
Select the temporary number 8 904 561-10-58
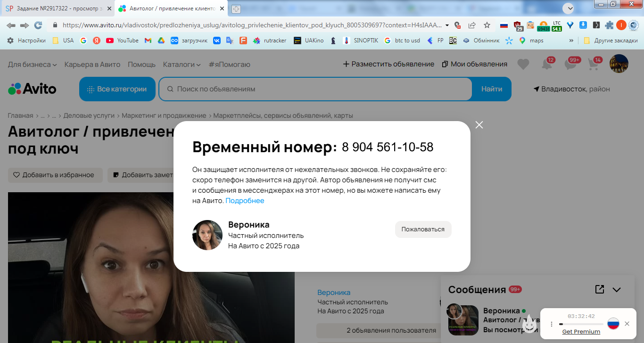point(388,147)
